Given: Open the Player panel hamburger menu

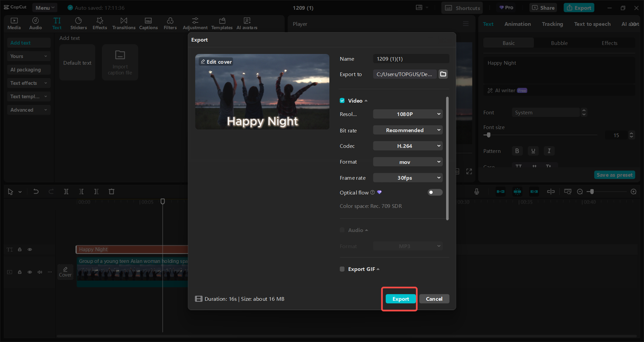Looking at the screenshot, I should (x=466, y=24).
